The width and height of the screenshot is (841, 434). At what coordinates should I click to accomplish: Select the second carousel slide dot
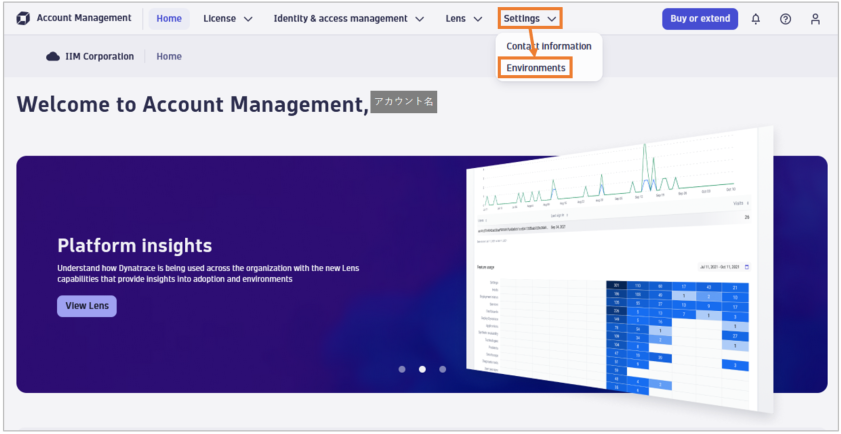pos(422,369)
